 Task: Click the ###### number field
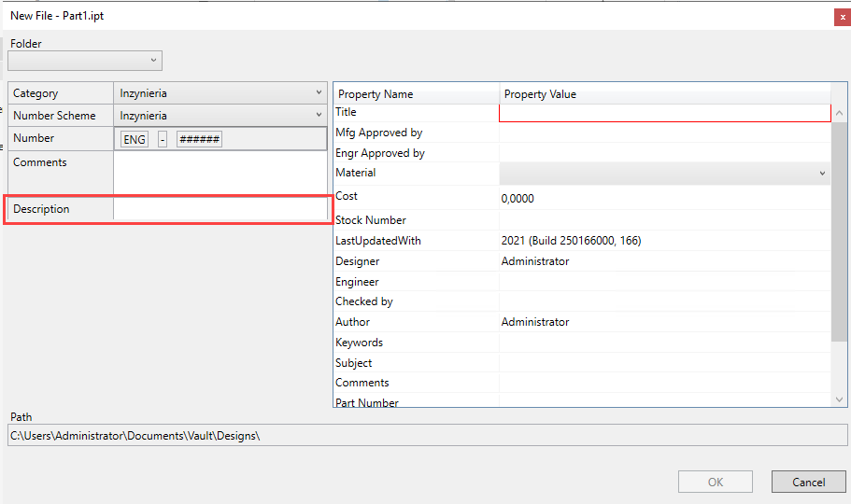click(199, 140)
